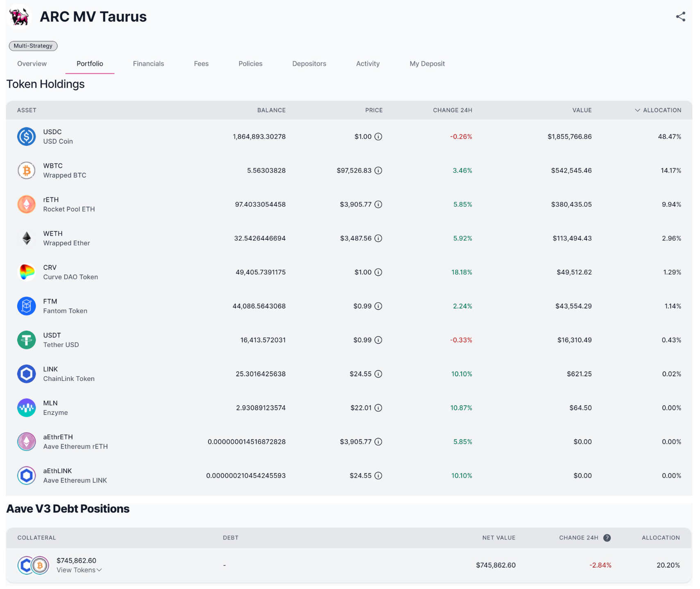Screen dimensions: 700x589
Task: Click the help icon beside Change 24H
Action: 607,538
